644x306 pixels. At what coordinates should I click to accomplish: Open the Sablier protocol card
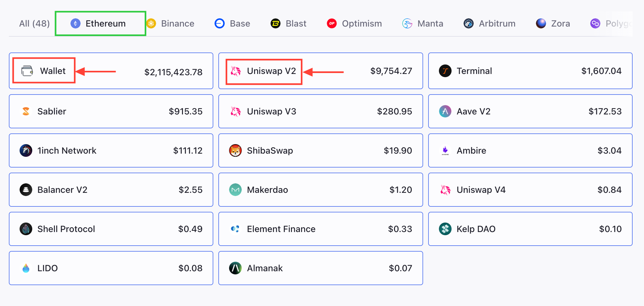coord(111,111)
